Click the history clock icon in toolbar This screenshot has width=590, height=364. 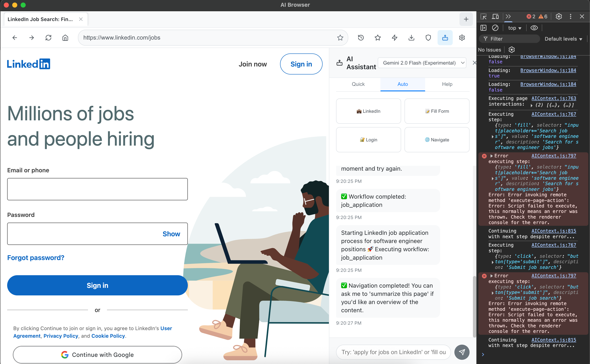361,38
